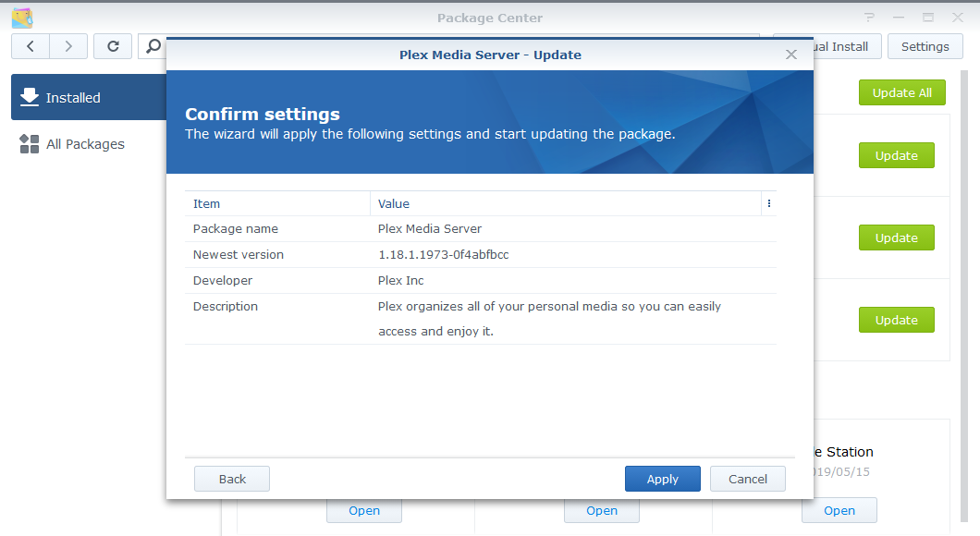Click the Manual Install button
Image resolution: width=980 pixels, height=536 pixels.
click(847, 47)
